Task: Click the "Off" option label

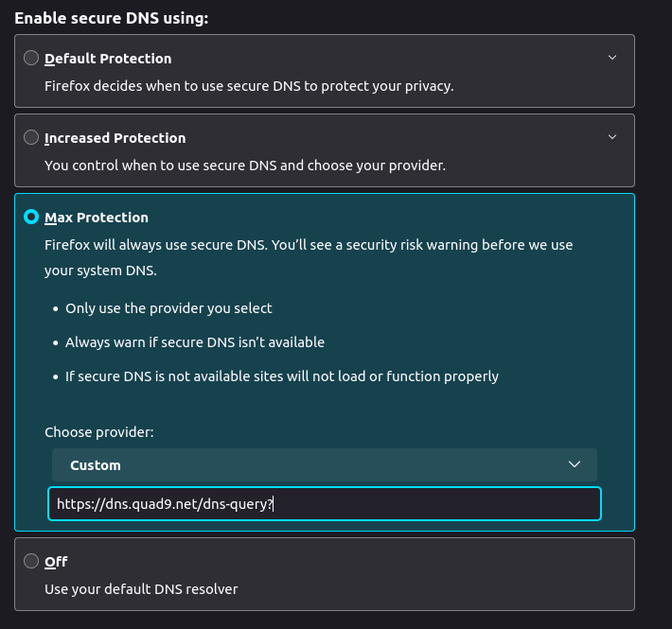Action: [x=56, y=562]
